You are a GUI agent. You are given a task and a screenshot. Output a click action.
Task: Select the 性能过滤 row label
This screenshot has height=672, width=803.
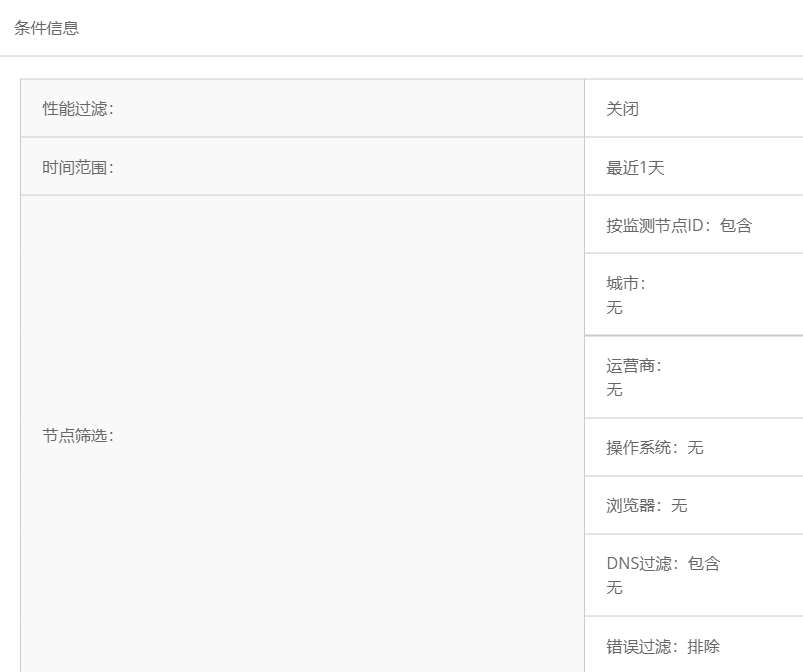[x=77, y=109]
